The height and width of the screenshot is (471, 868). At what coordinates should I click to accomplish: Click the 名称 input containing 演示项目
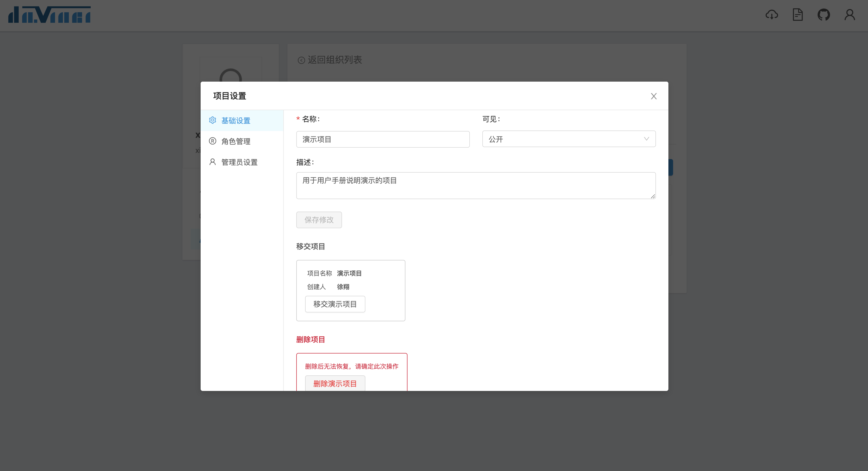(x=383, y=140)
